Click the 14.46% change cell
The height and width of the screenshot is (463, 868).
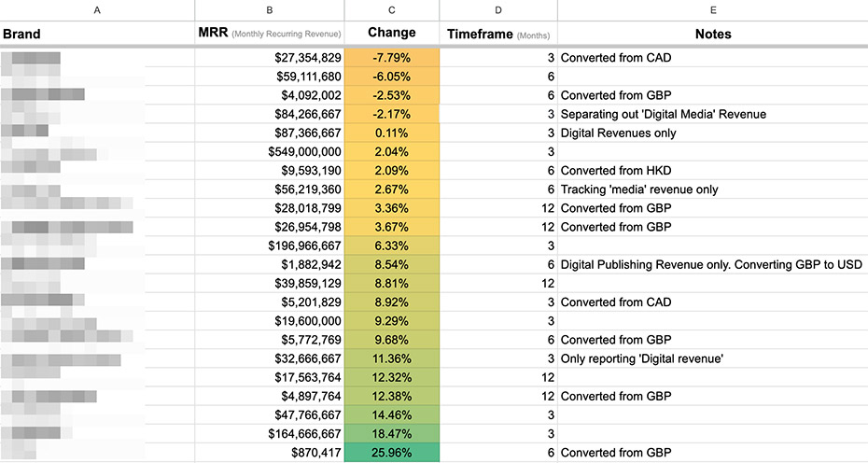click(392, 414)
